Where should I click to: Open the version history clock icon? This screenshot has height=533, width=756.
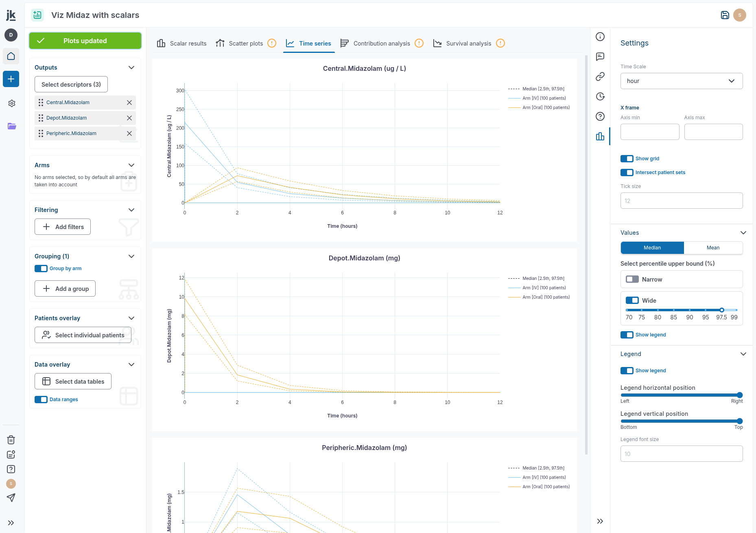click(600, 96)
